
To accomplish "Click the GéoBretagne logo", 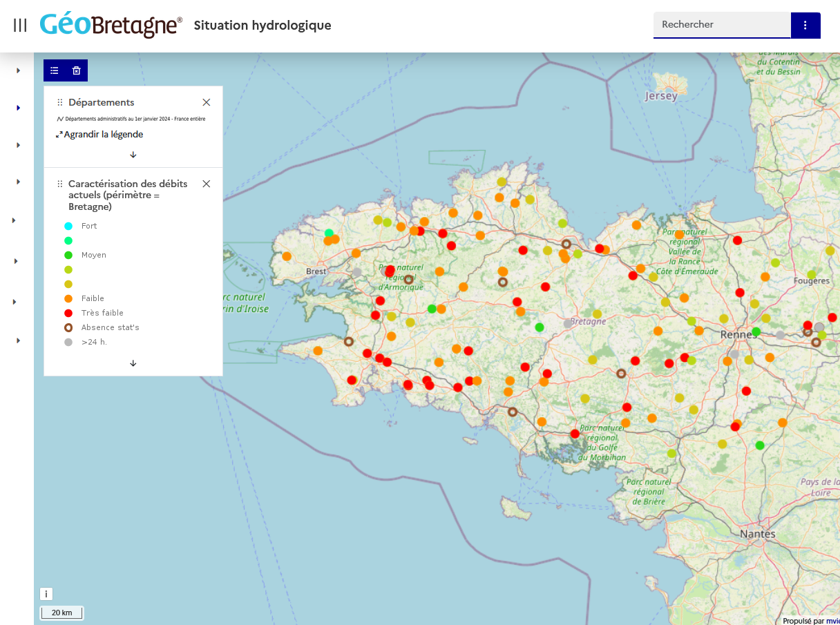I will coord(111,25).
